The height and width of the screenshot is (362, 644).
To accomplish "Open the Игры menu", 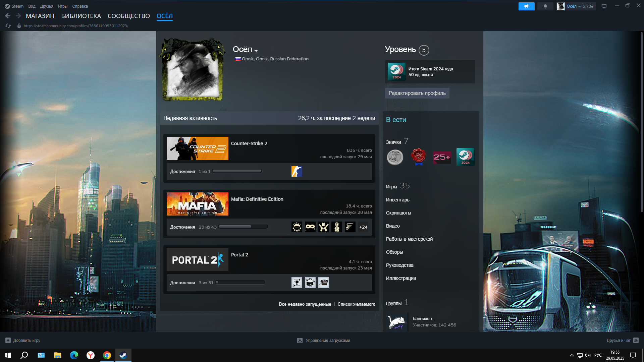I will (63, 6).
